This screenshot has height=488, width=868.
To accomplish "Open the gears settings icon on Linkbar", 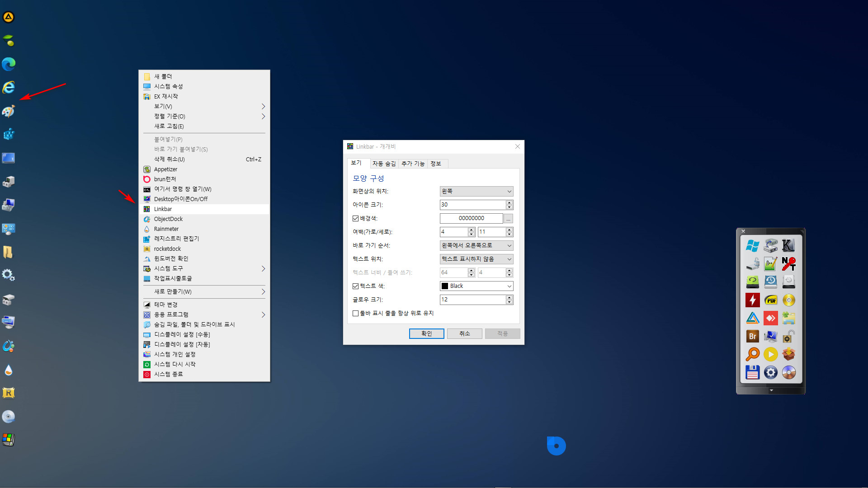I will click(9, 275).
